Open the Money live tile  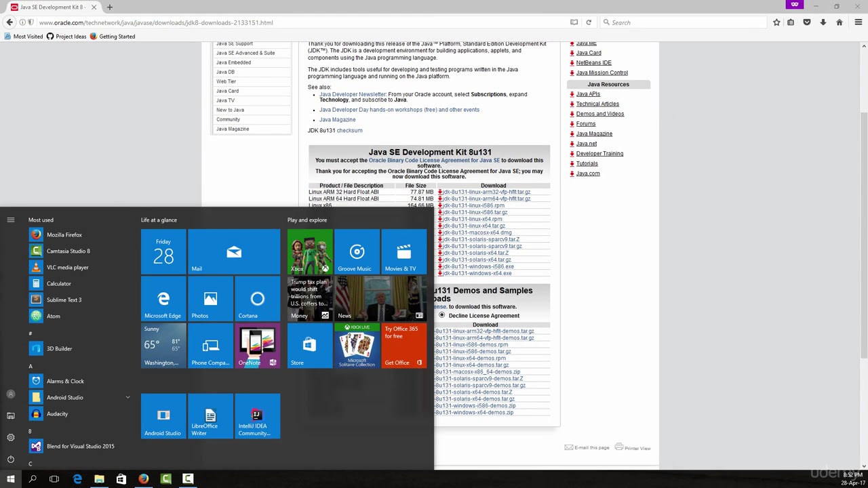coord(309,298)
